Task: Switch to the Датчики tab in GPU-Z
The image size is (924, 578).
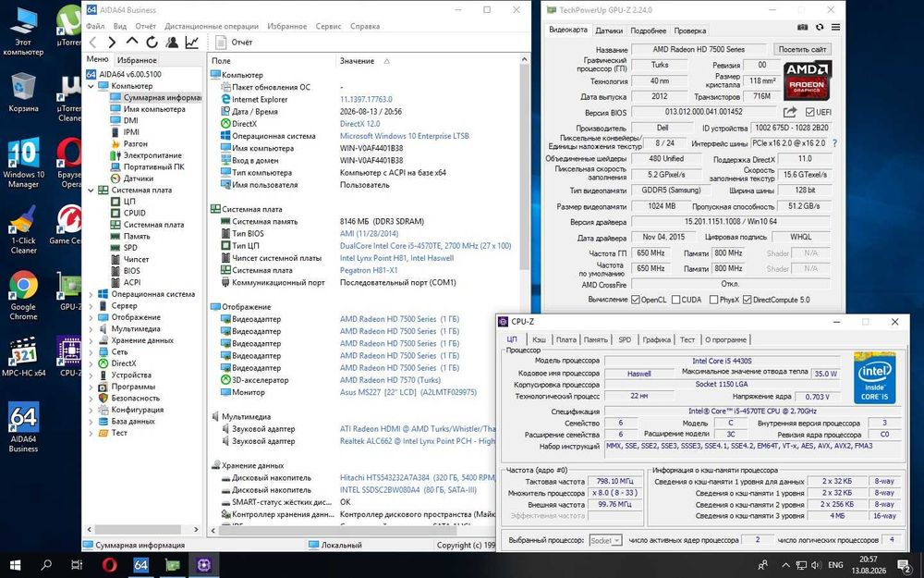Action: (609, 31)
